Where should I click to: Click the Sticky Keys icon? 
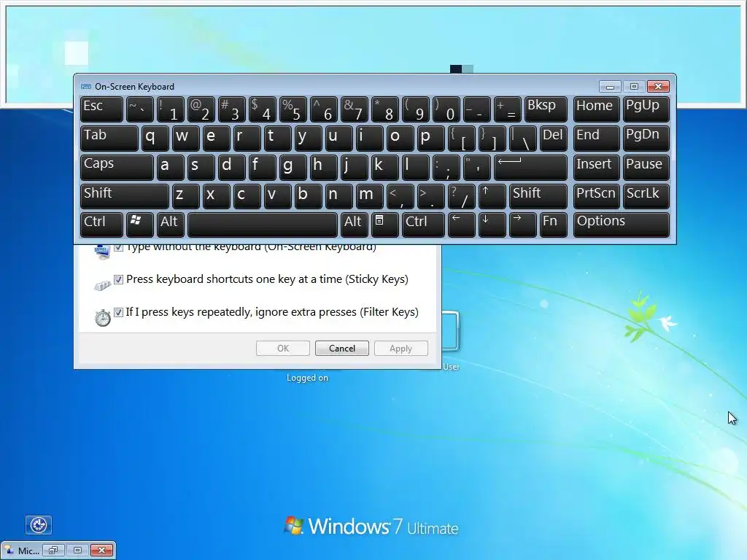(x=102, y=285)
